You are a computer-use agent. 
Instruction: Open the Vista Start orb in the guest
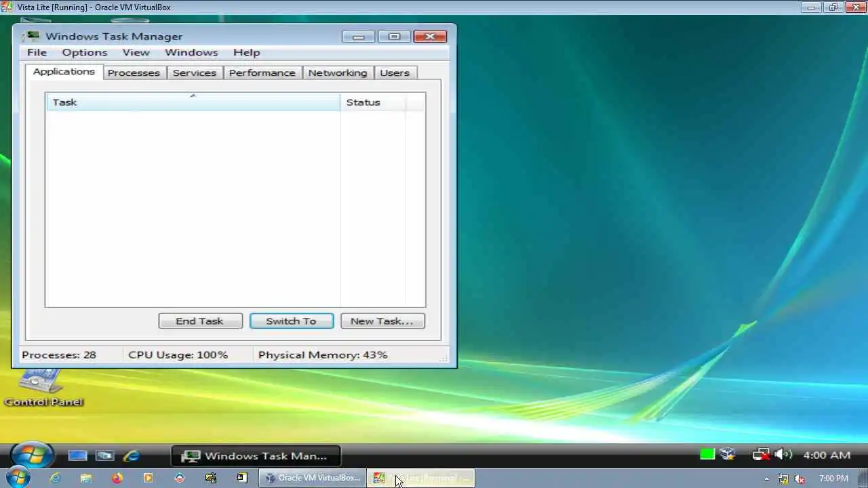32,456
